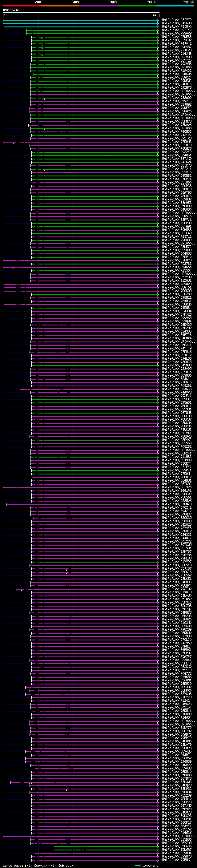Click label UniRef100_P19432
Screen dimensions: 197x868
coord(177,71)
